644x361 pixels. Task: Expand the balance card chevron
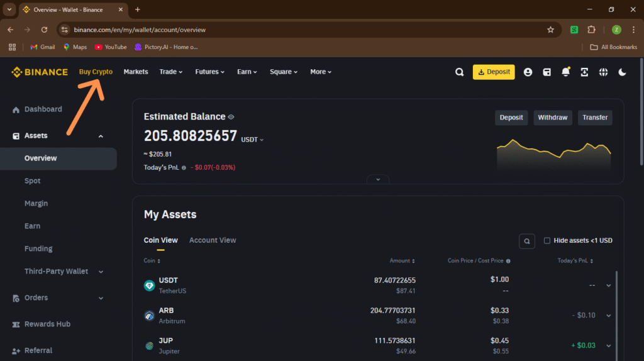[378, 179]
